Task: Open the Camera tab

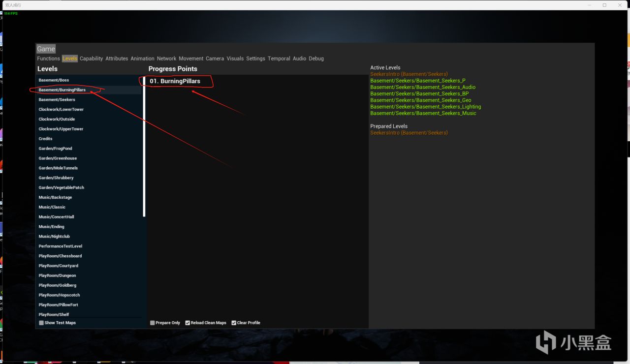Action: (x=215, y=59)
